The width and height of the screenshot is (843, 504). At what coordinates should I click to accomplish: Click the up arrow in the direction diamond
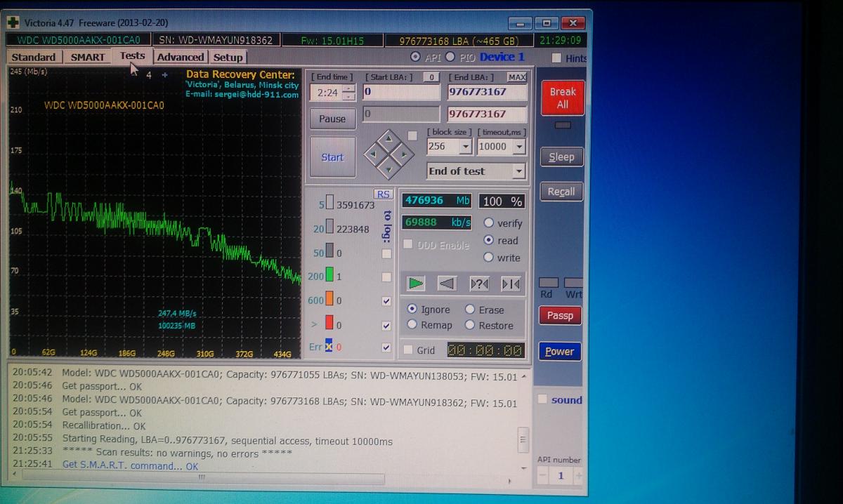[x=388, y=140]
